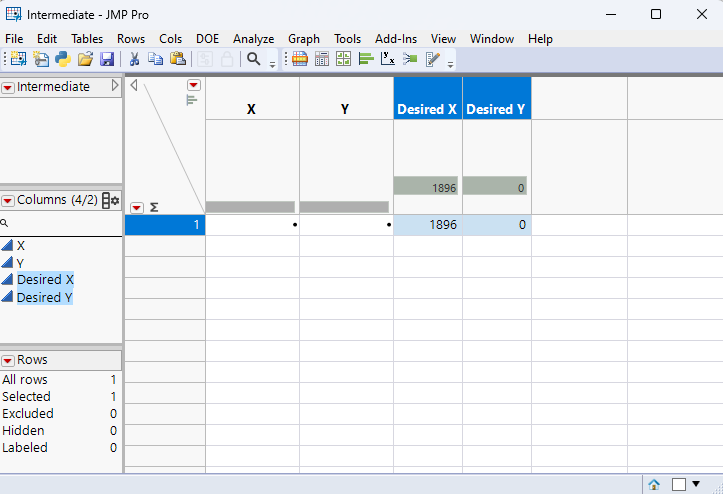Select Desired X in Columns list
Viewport: 723px width, 494px height.
pos(45,280)
